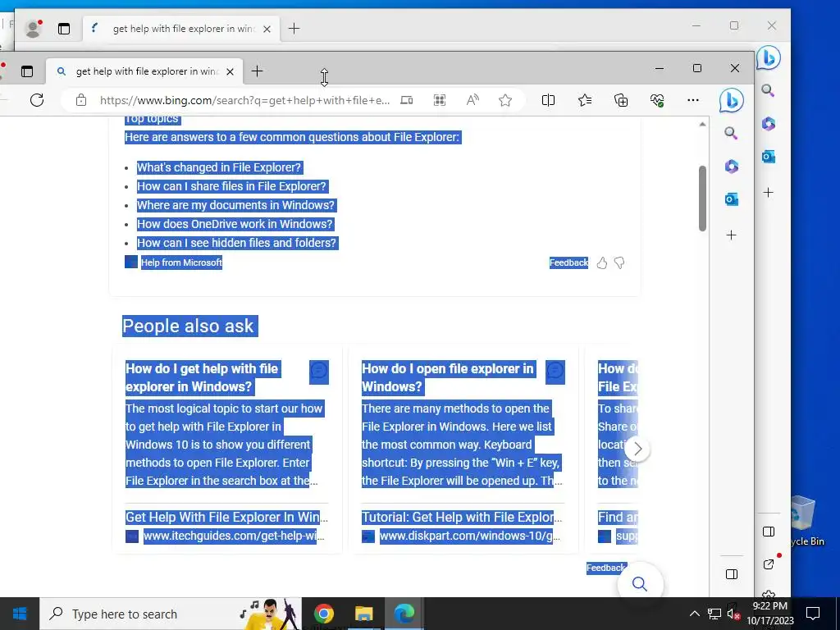
Task: Click the external link icon in back sidebar
Action: (x=768, y=564)
